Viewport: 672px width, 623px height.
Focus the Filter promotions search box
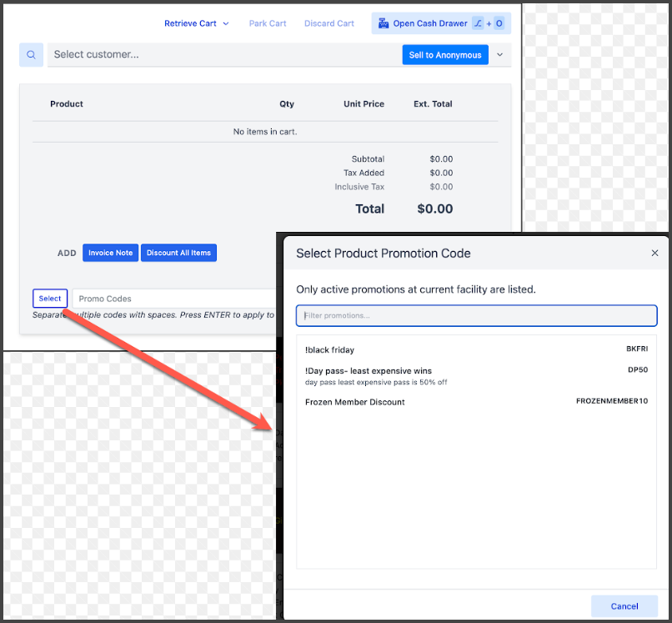pos(476,315)
